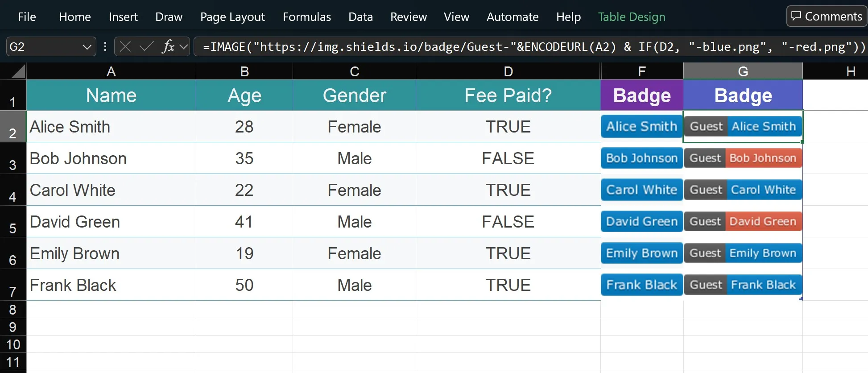Select row 2 header
The width and height of the screenshot is (868, 373).
point(13,127)
